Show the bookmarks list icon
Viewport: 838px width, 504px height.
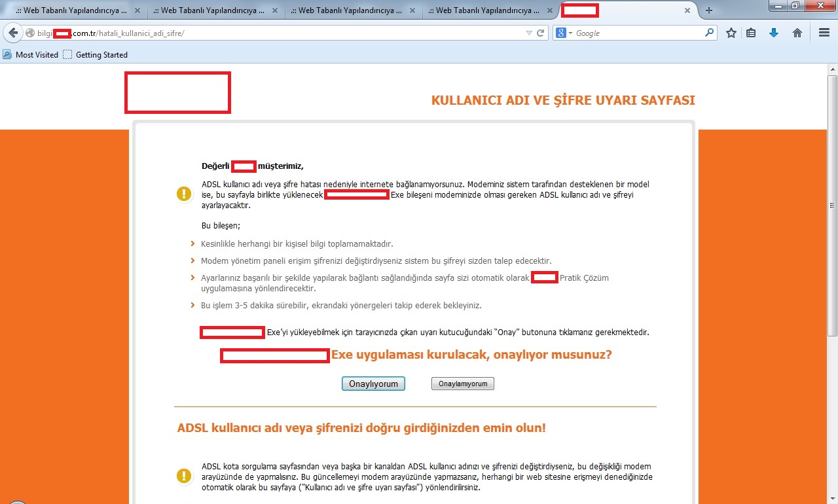(x=752, y=33)
